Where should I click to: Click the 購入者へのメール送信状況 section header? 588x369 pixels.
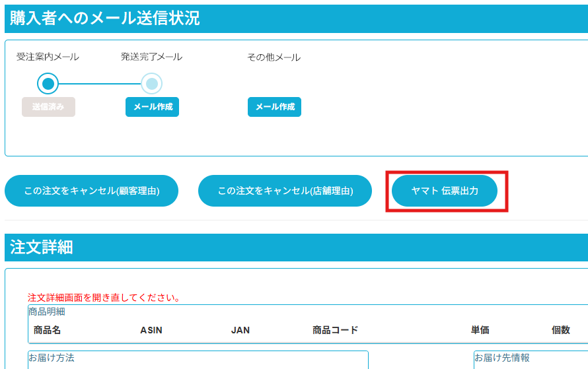tap(104, 18)
